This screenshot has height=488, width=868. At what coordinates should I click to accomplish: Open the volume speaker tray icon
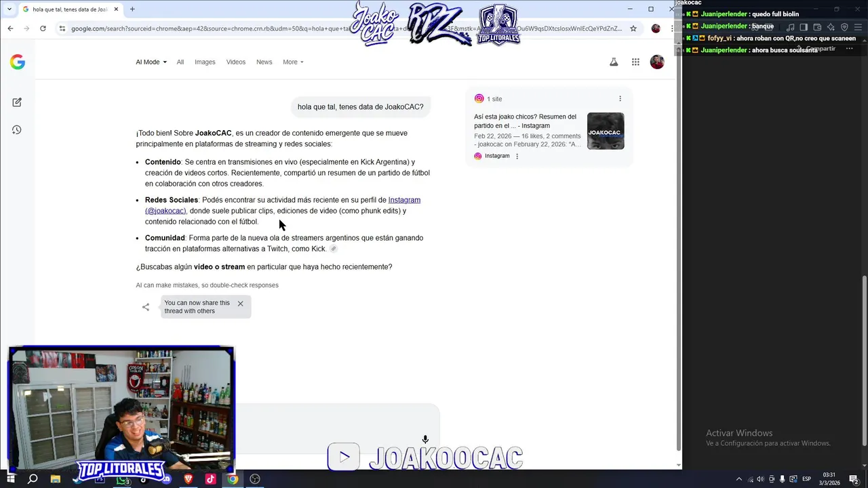click(760, 479)
